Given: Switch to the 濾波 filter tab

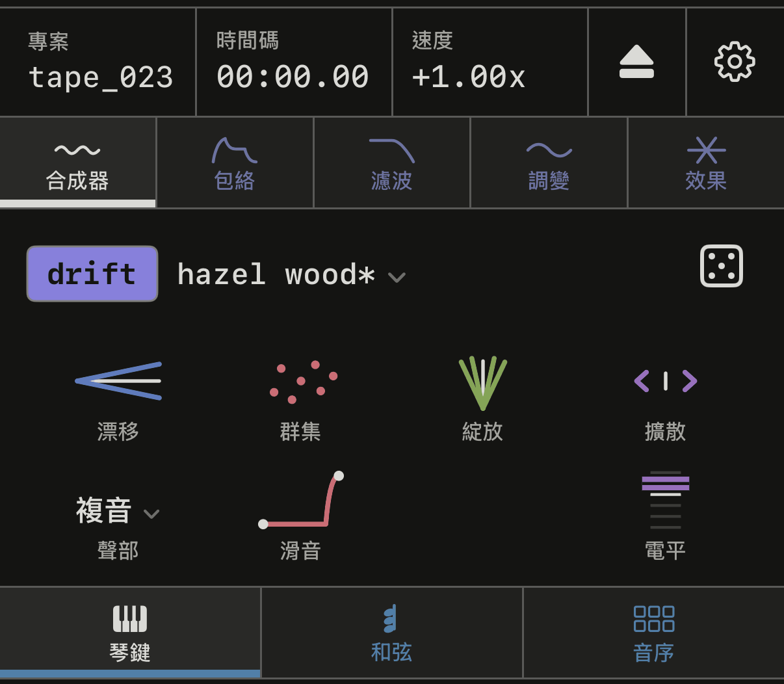Looking at the screenshot, I should [x=392, y=163].
